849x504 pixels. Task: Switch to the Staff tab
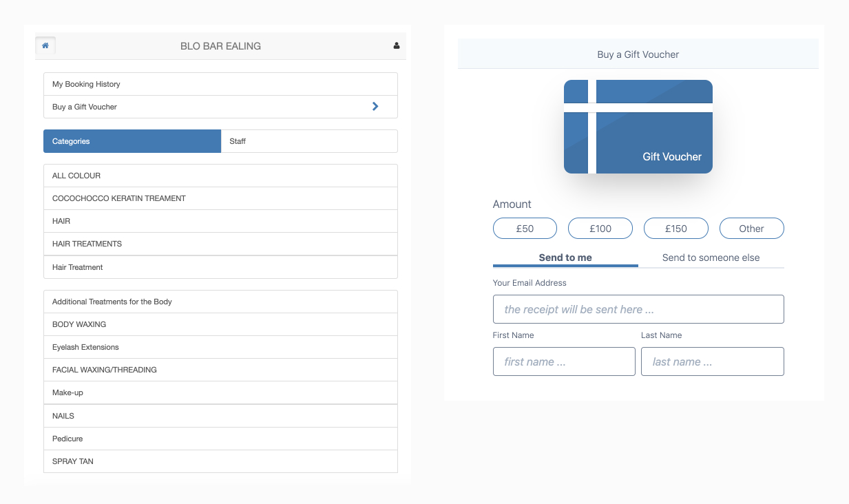coord(309,141)
